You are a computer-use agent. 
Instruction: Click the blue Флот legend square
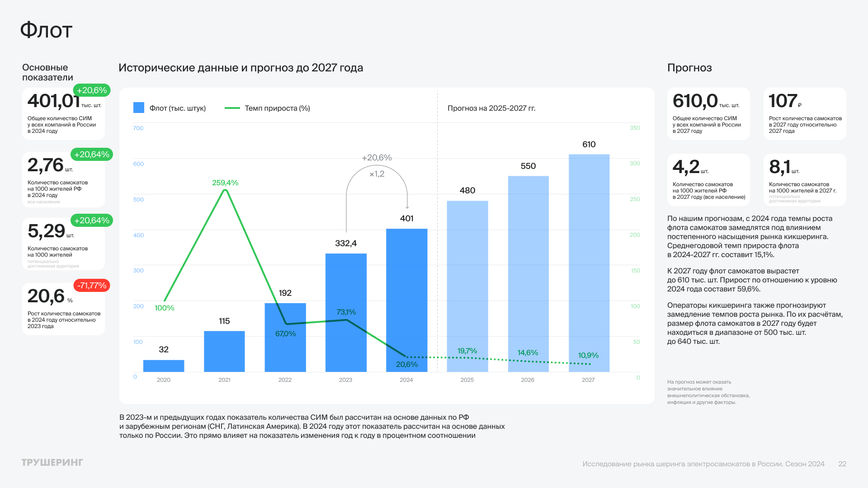[x=139, y=108]
